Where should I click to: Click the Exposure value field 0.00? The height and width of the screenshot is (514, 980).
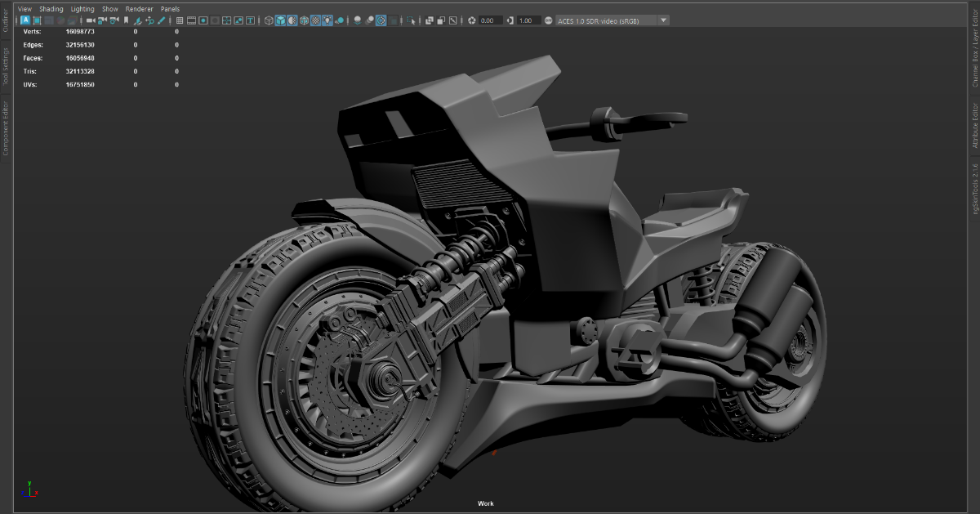(490, 20)
